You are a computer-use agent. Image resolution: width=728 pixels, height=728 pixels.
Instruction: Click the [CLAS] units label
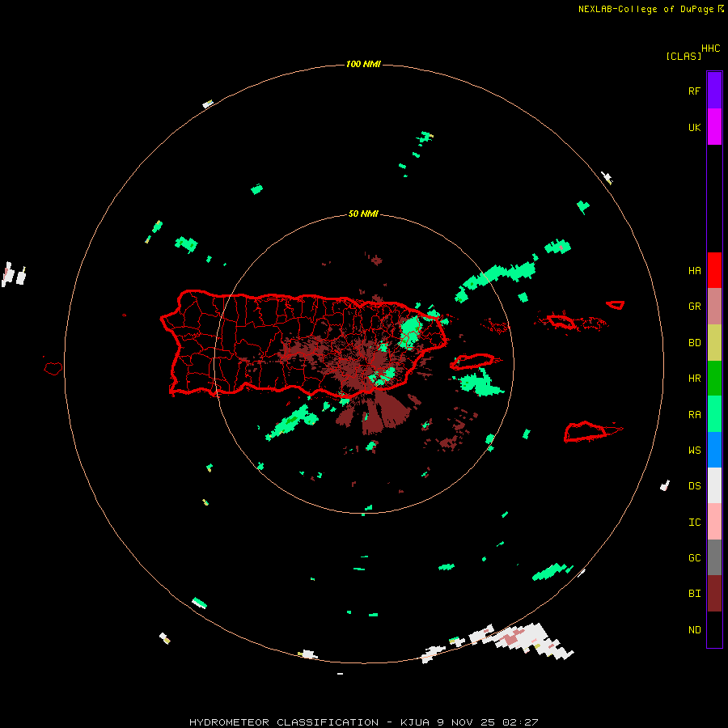click(684, 57)
